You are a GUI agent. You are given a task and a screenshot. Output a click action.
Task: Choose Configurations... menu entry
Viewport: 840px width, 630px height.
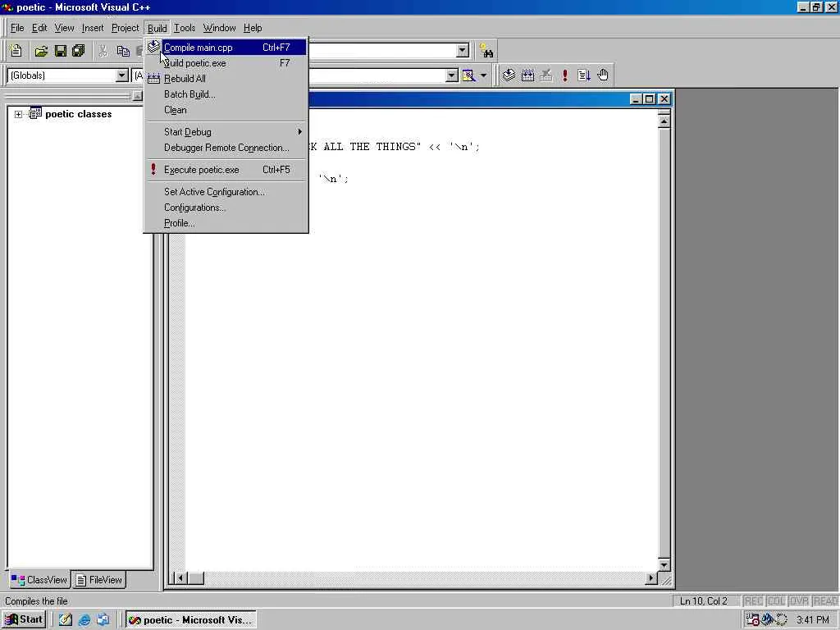(x=226, y=208)
